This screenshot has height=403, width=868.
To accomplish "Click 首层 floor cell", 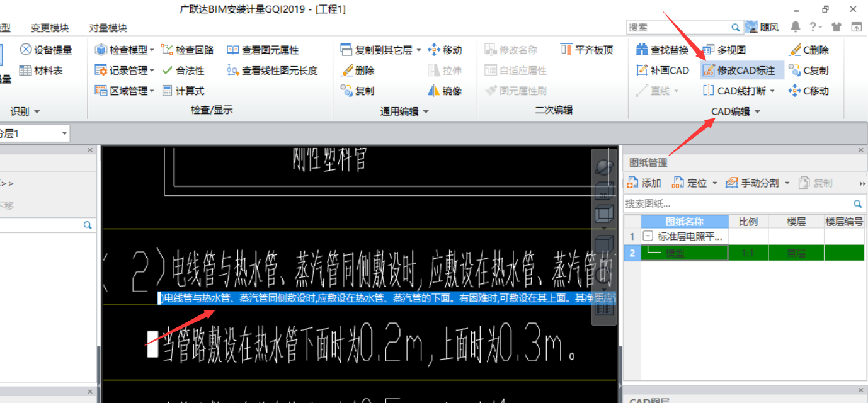I will tap(796, 253).
